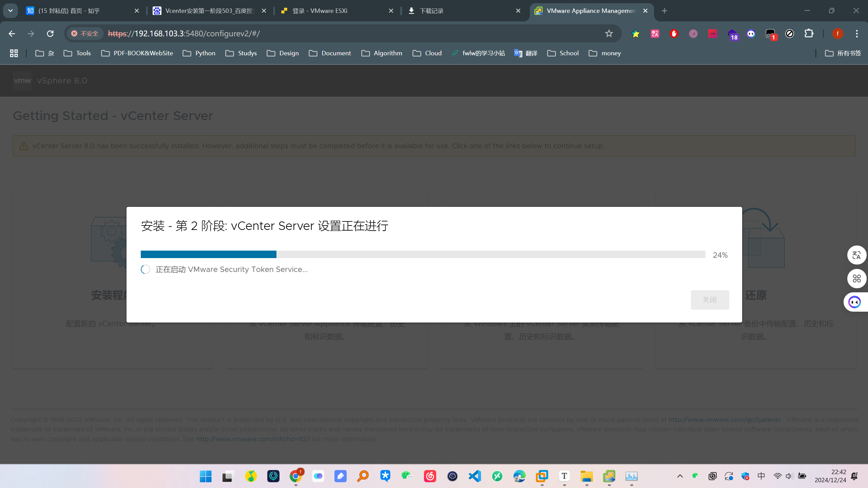Open Microsoft Edge from the taskbar
The image size is (868, 488).
pos(519,476)
